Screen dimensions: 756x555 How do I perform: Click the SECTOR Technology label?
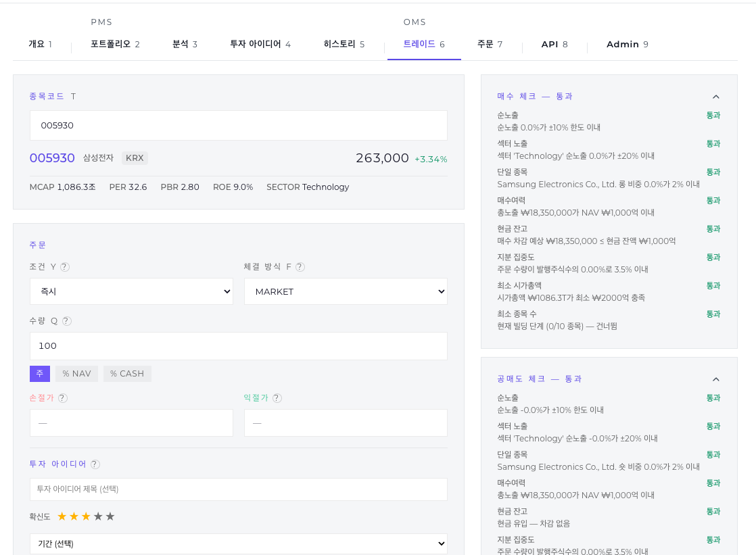click(308, 187)
